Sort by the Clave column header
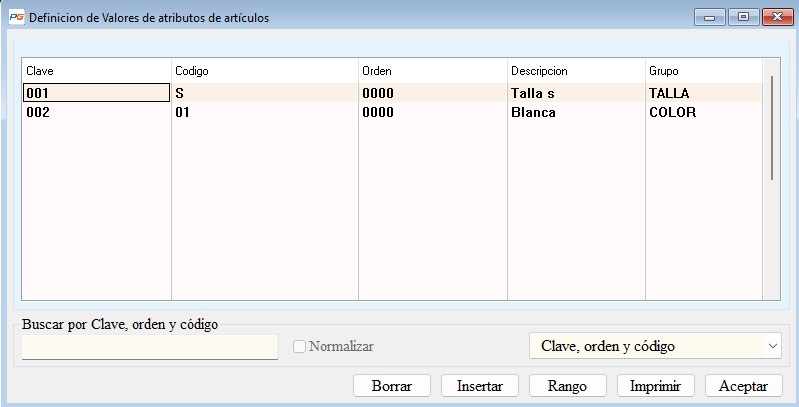799x407 pixels. [96, 71]
